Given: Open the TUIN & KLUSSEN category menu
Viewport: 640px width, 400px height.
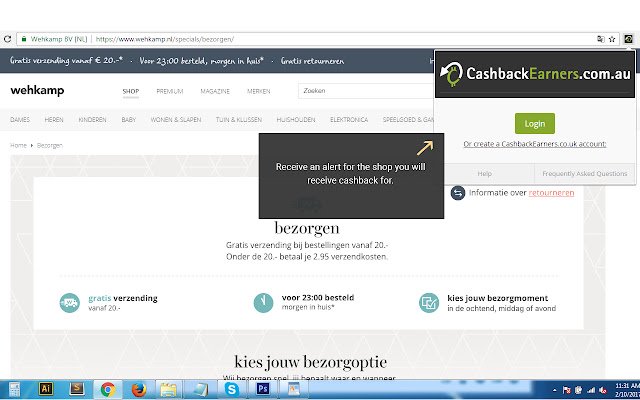Looking at the screenshot, I should 239,120.
